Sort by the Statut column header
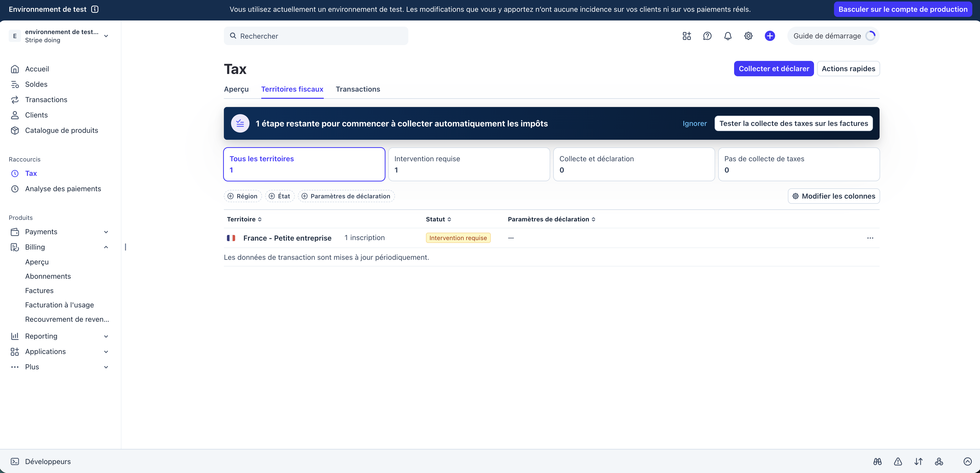 [438, 219]
